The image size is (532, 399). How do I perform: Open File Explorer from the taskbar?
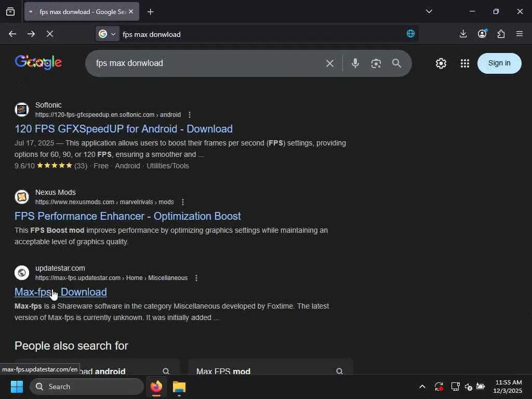tap(179, 387)
